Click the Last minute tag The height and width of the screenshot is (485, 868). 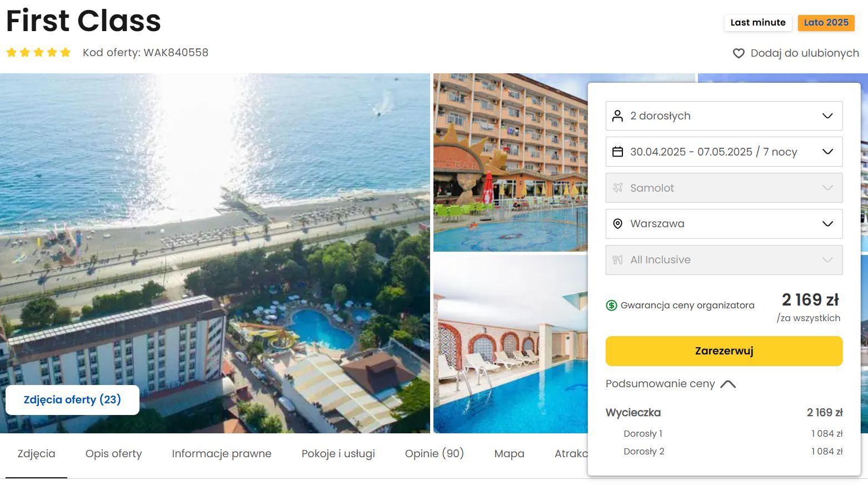(x=758, y=23)
